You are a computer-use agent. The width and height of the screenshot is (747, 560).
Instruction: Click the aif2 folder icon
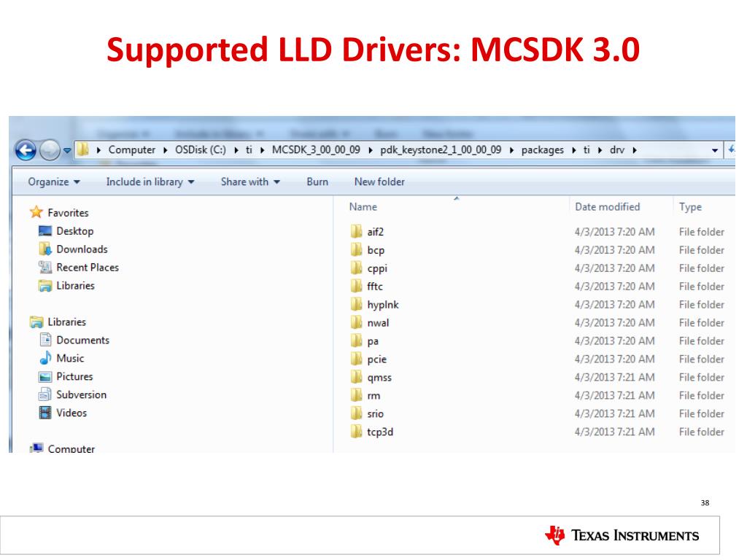(356, 231)
